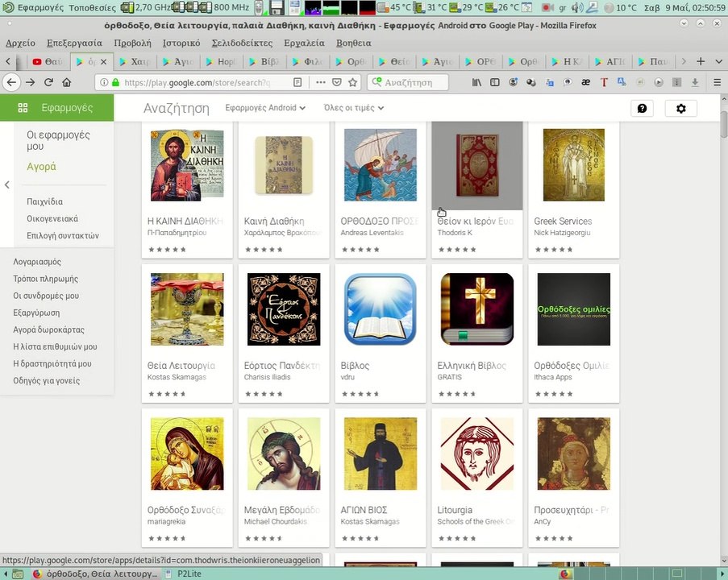728x580 pixels.
Task: Open the Google Play help question icon
Action: pos(642,108)
